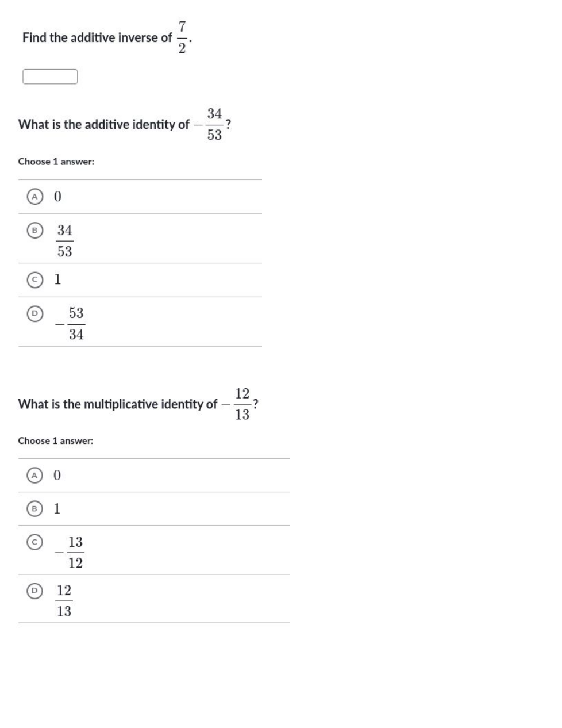Click the 1 answer under multiplicative identity
The width and height of the screenshot is (562, 728).
57,509
